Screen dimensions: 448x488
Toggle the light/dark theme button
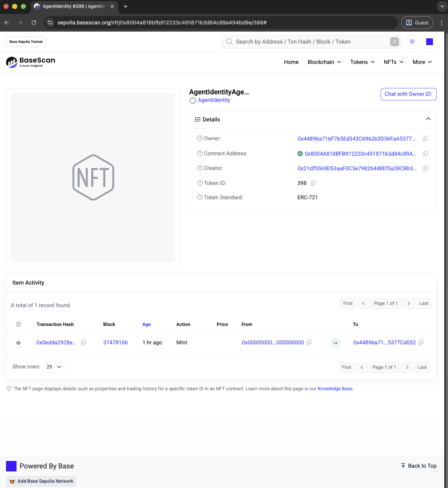click(x=412, y=42)
